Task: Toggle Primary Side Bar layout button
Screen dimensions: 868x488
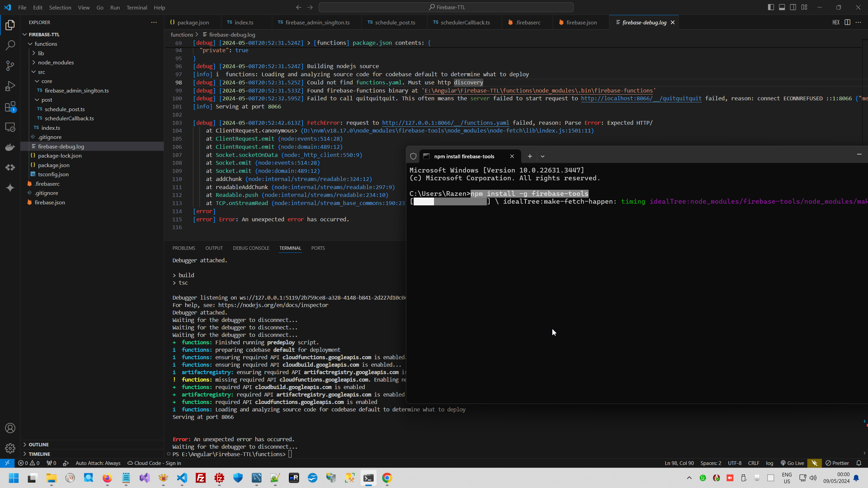Action: coord(771,7)
